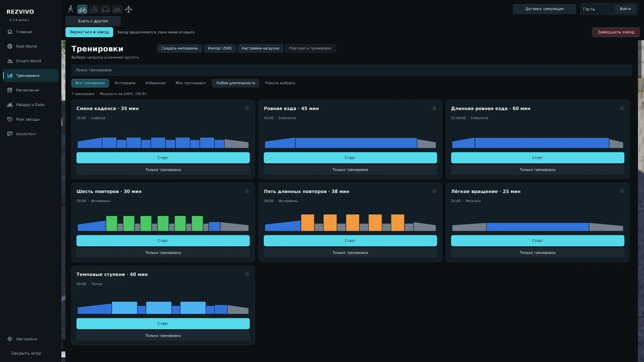Open the Мои тренировки tab
644x362 pixels.
191,83
